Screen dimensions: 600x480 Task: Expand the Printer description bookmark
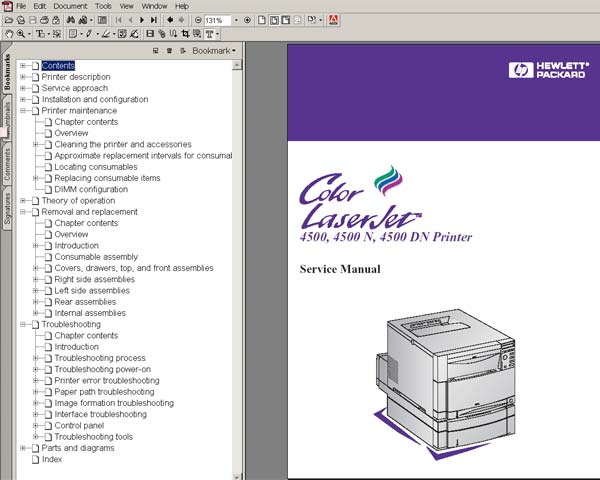click(x=23, y=77)
